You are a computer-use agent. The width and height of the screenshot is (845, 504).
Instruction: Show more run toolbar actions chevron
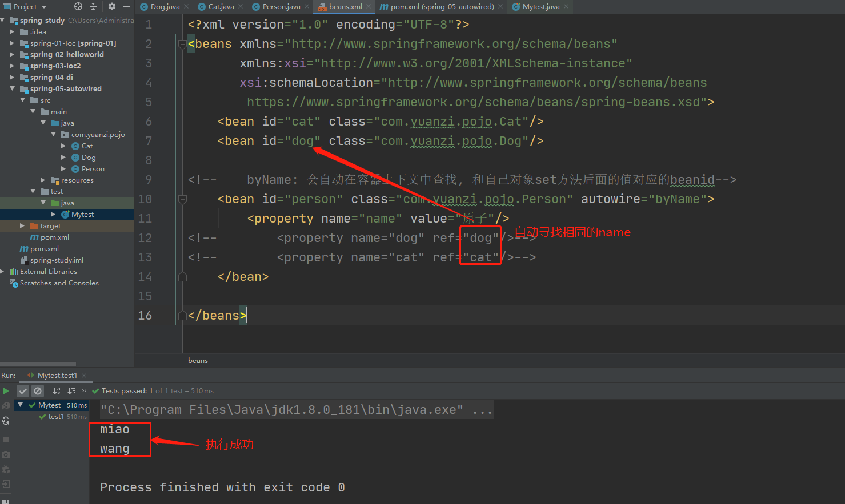point(84,391)
